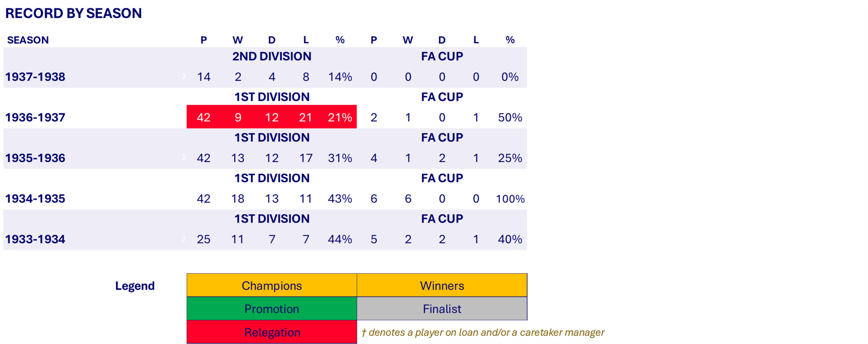Click the RECORD BY SEASON title
This screenshot has height=344, width=868.
pyautogui.click(x=73, y=14)
